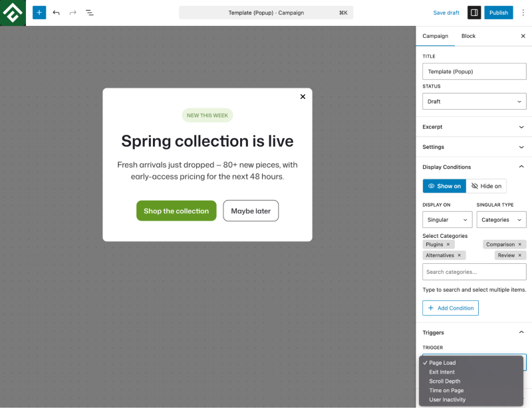Remove the Review category tag
Viewport: 532px width, 408px height.
(x=520, y=255)
